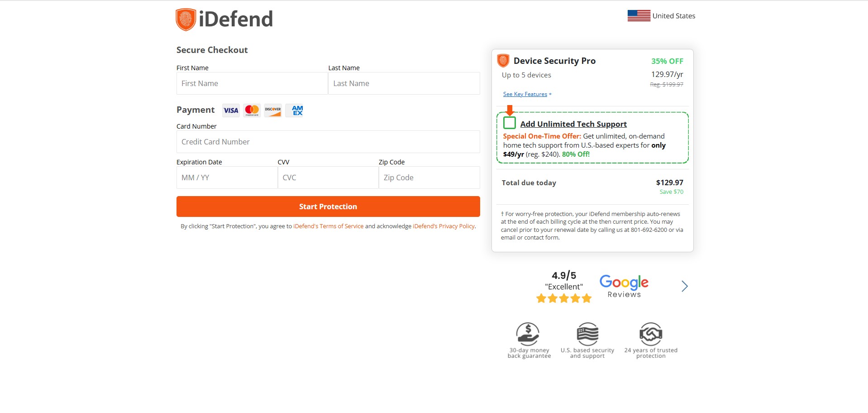868x413 pixels.
Task: Click the Visa card icon
Action: (231, 110)
